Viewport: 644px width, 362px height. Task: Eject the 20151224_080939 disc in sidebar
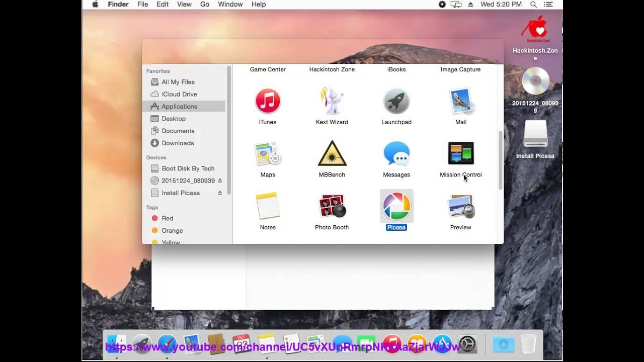[220, 180]
